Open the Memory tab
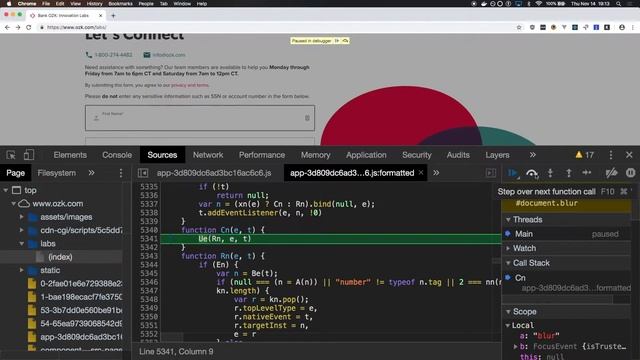The image size is (640, 360). [x=316, y=155]
